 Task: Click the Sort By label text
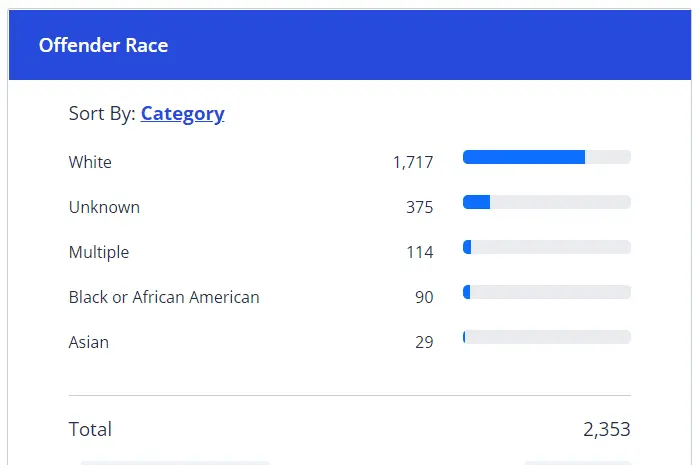[x=102, y=114]
